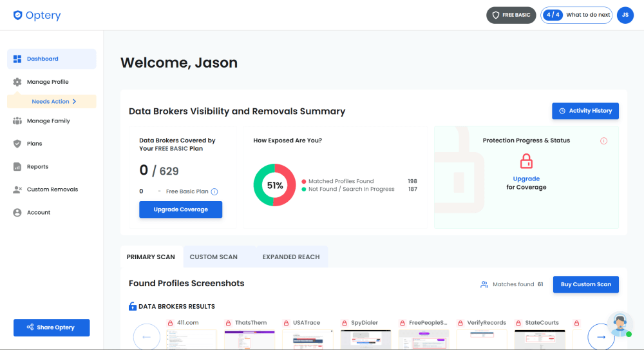Open the JS user avatar menu
The width and height of the screenshot is (644, 350).
point(625,15)
